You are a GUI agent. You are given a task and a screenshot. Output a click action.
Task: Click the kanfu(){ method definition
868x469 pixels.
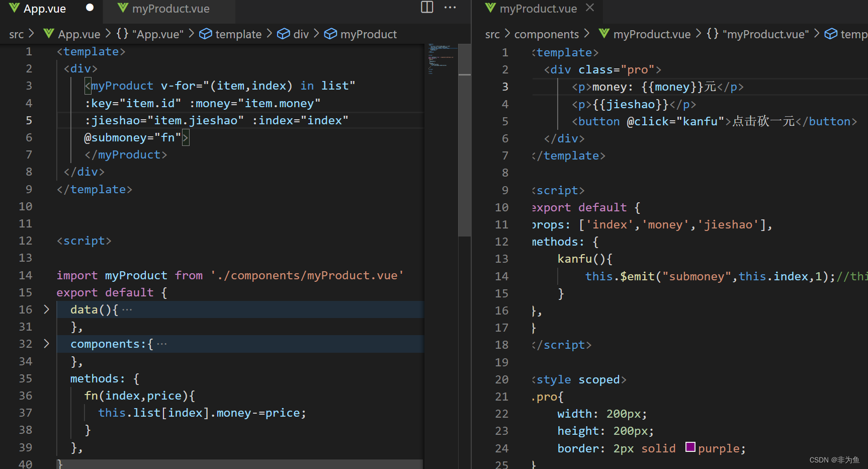[585, 259]
